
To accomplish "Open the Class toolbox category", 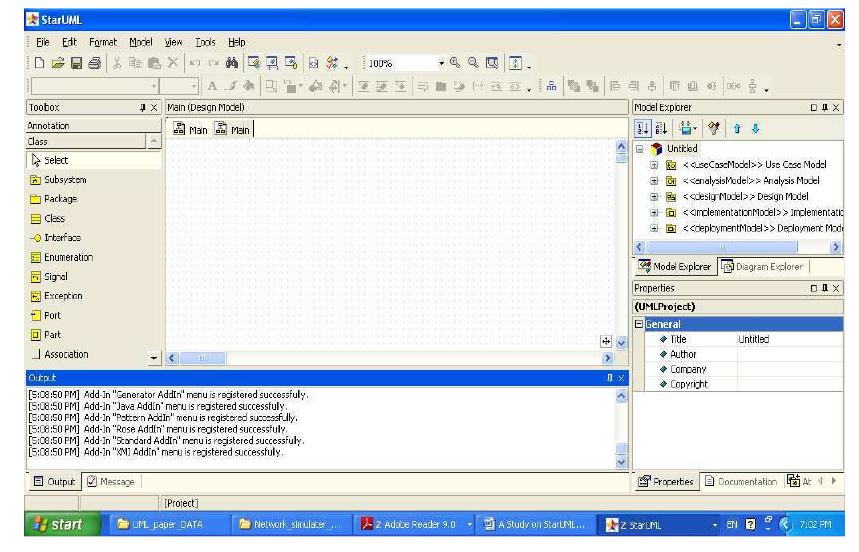I will [x=85, y=142].
